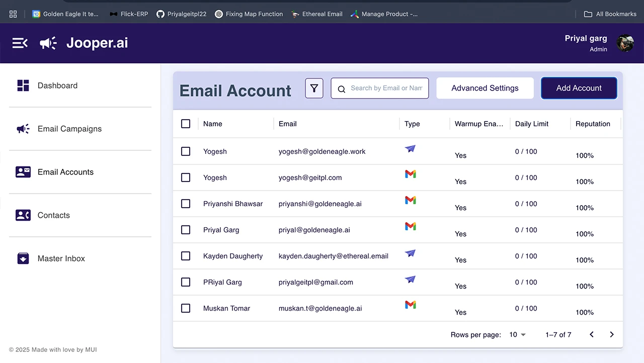The height and width of the screenshot is (363, 644).
Task: Sort by the Warmup Enabled column header
Action: click(x=479, y=124)
